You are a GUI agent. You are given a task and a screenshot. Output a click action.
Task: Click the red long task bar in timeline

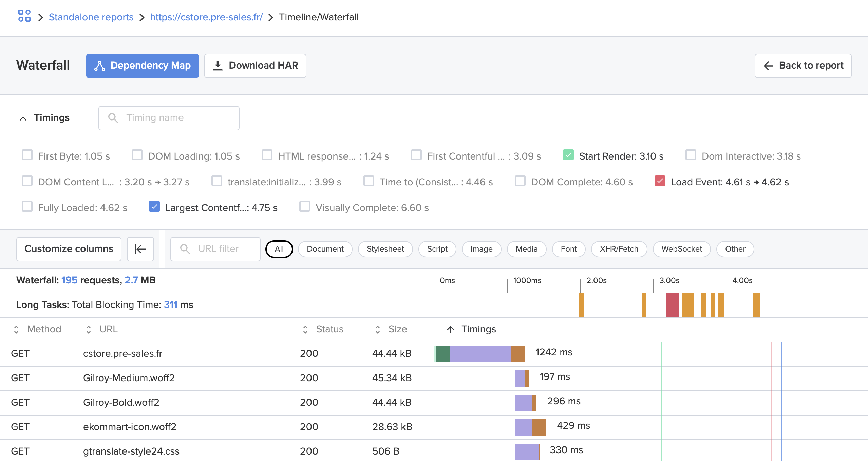click(x=673, y=305)
